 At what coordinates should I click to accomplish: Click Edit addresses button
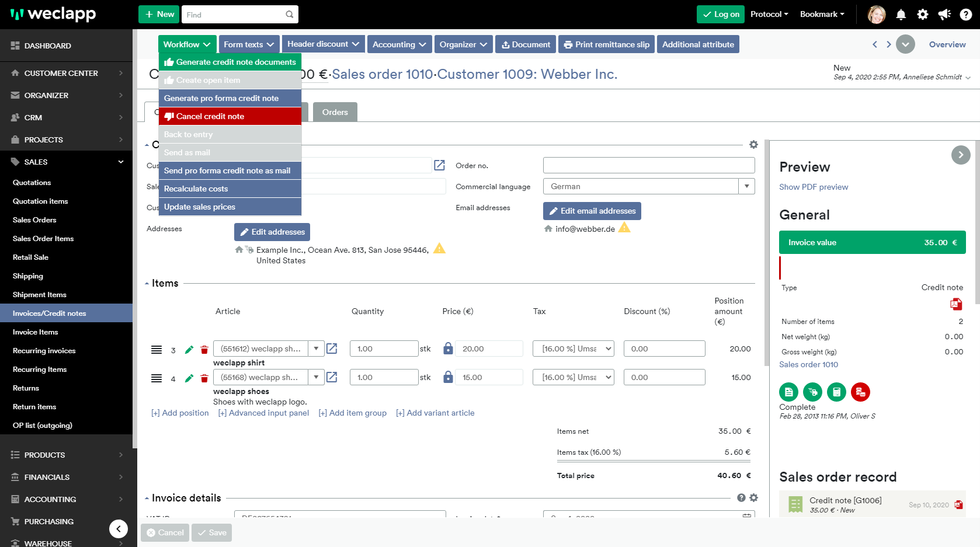click(x=272, y=232)
